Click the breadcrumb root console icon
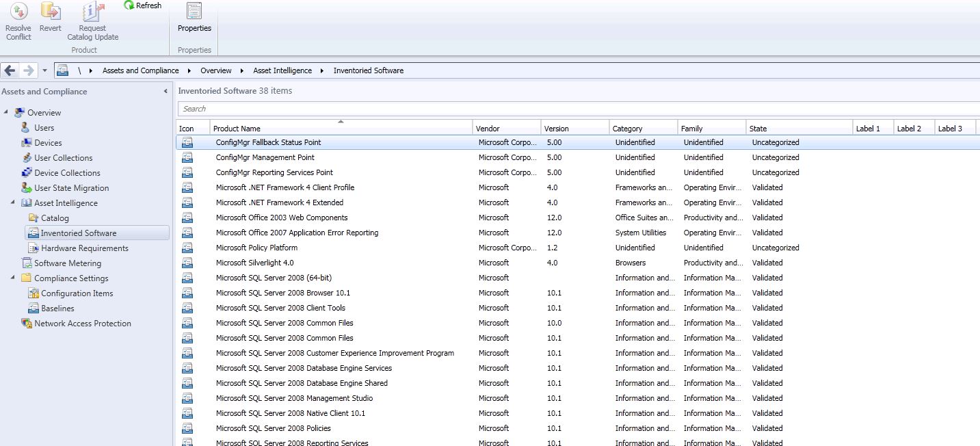This screenshot has width=980, height=446. [x=63, y=70]
